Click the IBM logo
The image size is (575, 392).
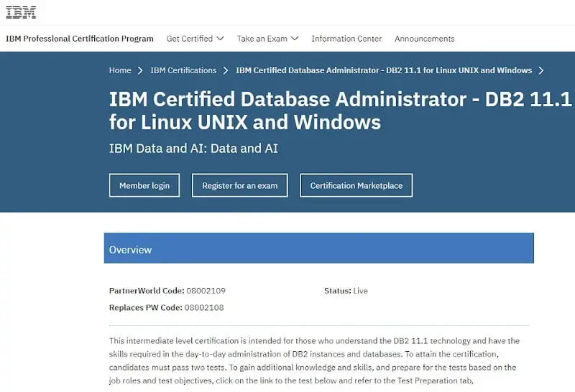21,12
